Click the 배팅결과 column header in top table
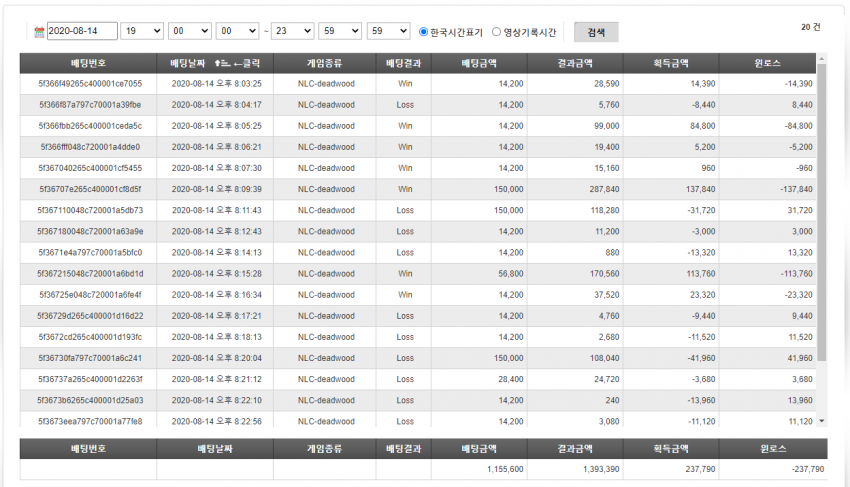Screen dimensions: 850x487 [403, 63]
